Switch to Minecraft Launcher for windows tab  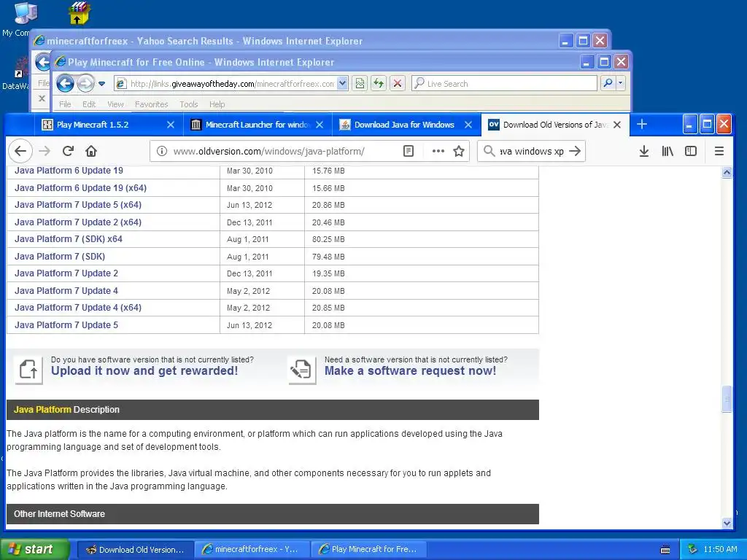[x=258, y=125]
